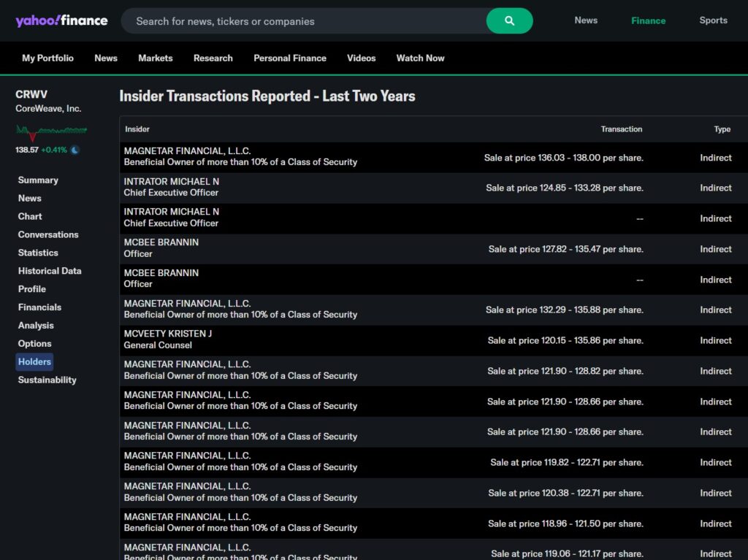
Task: Open the News link in the top-right header
Action: pos(586,20)
